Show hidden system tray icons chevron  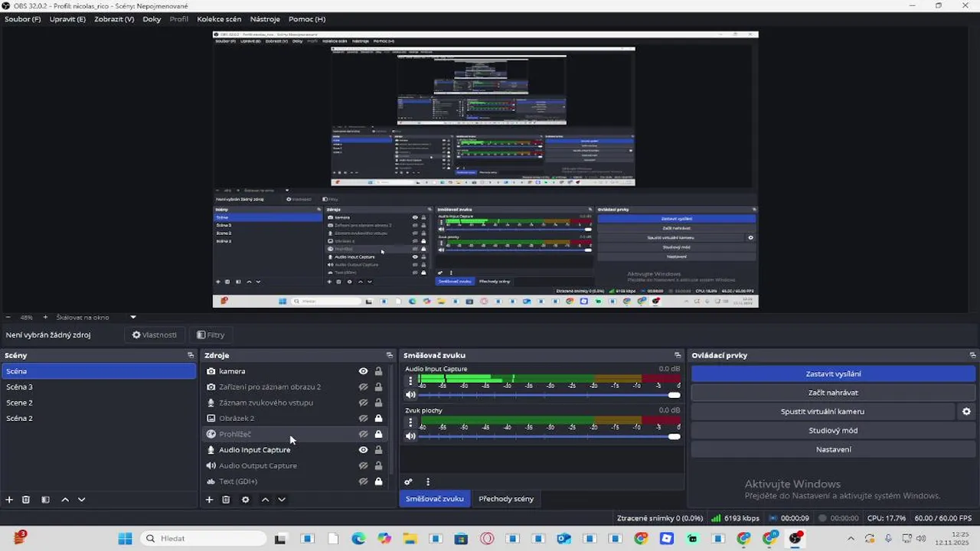coord(851,538)
